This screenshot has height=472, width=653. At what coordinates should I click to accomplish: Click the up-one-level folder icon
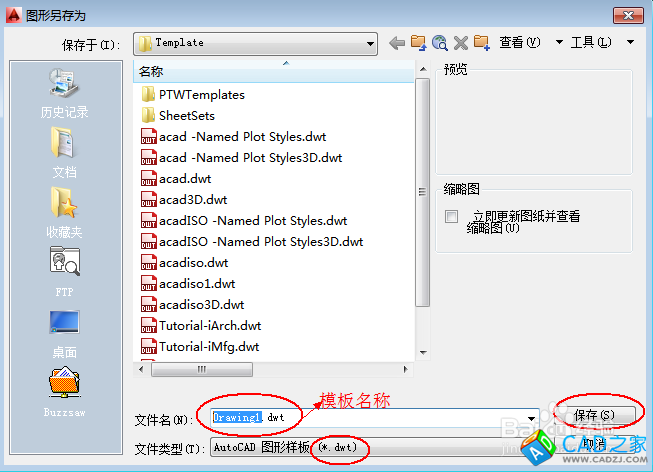click(418, 42)
